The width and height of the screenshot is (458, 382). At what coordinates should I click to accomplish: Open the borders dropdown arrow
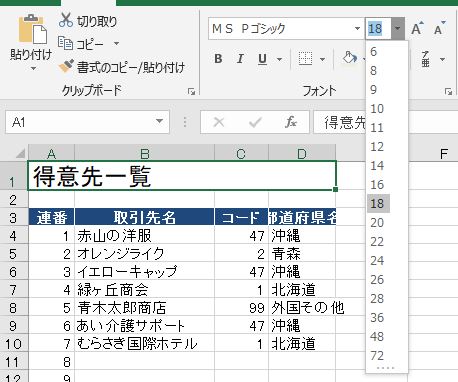pyautogui.click(x=322, y=59)
